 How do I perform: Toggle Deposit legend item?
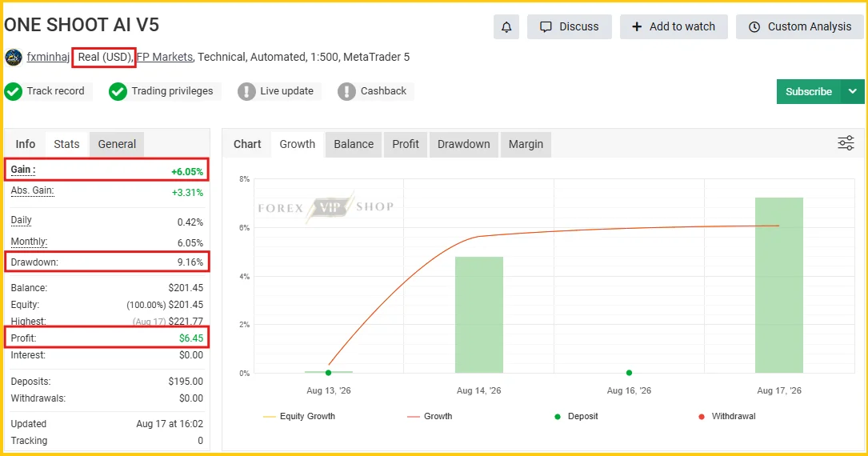(x=576, y=416)
